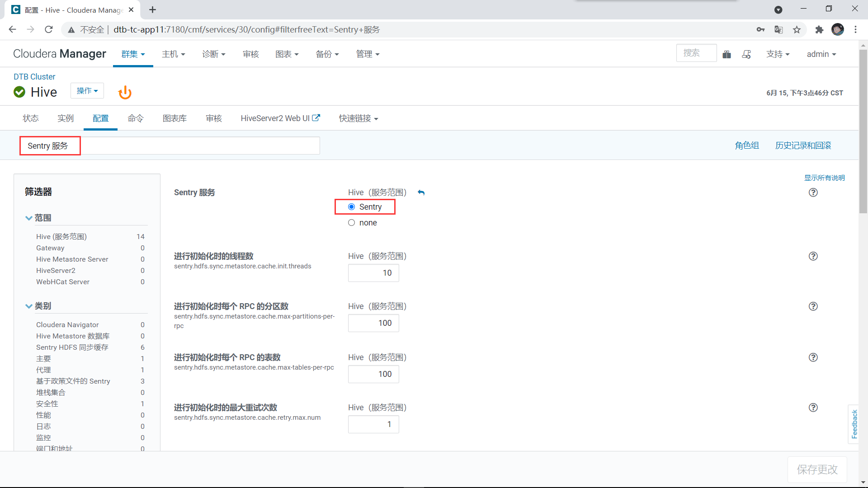
Task: Open the Chrome profile avatar
Action: tap(838, 29)
